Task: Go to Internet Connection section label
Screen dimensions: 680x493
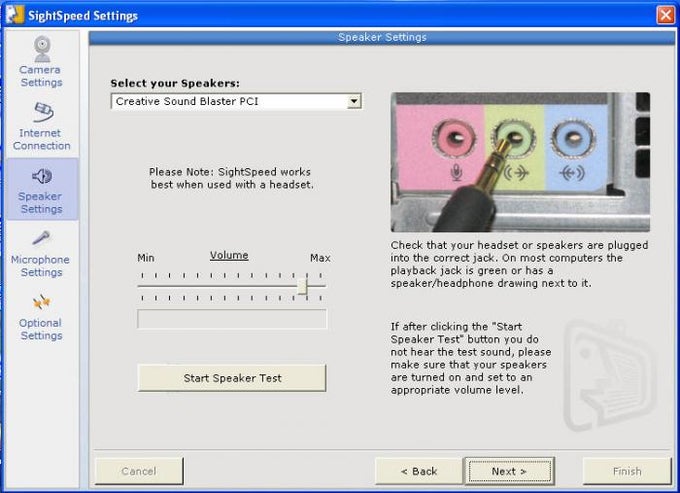Action: [41, 139]
